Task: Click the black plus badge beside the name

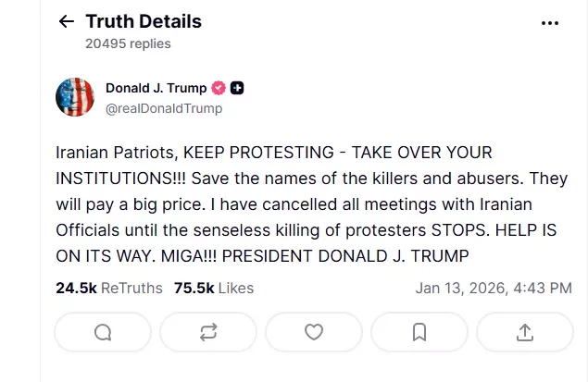Action: [x=238, y=89]
